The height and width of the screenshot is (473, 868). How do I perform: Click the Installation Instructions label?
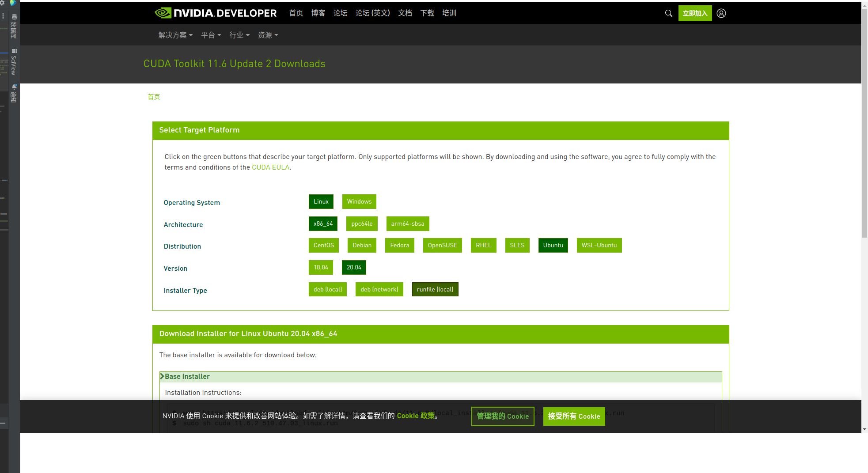203,393
